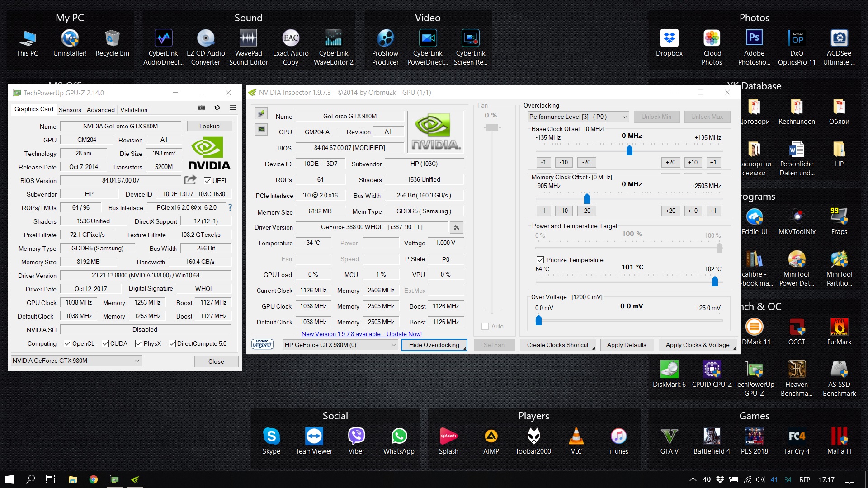Open DxO OpticsPro 11 desktop icon

797,47
